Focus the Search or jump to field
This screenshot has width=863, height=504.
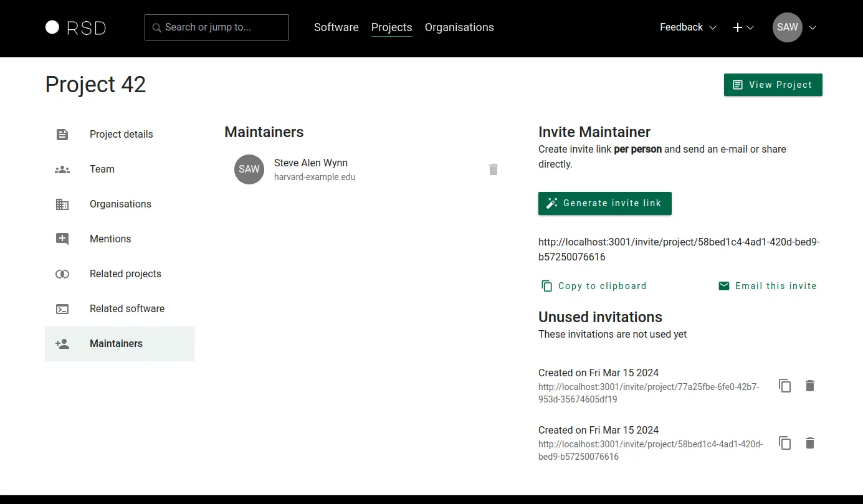tap(217, 27)
